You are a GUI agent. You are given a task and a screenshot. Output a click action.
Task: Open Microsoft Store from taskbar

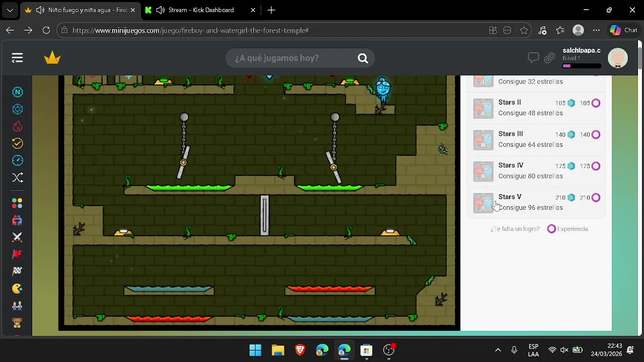[366, 350]
